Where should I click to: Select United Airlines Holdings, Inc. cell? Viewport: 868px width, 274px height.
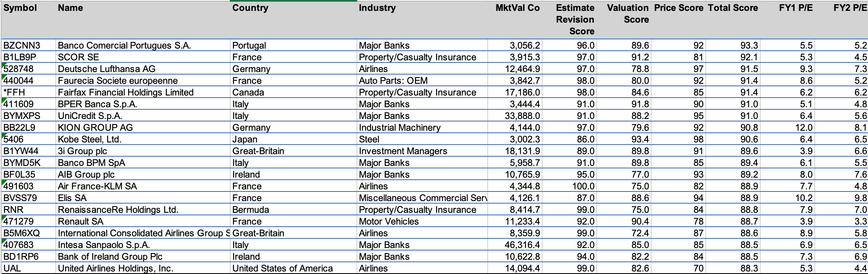coord(143,268)
